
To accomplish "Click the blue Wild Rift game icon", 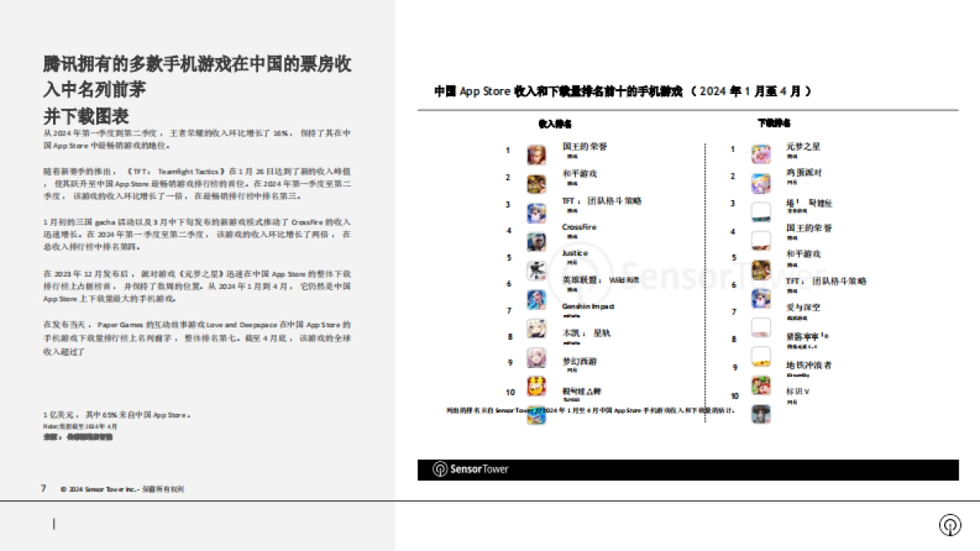I will [x=537, y=300].
